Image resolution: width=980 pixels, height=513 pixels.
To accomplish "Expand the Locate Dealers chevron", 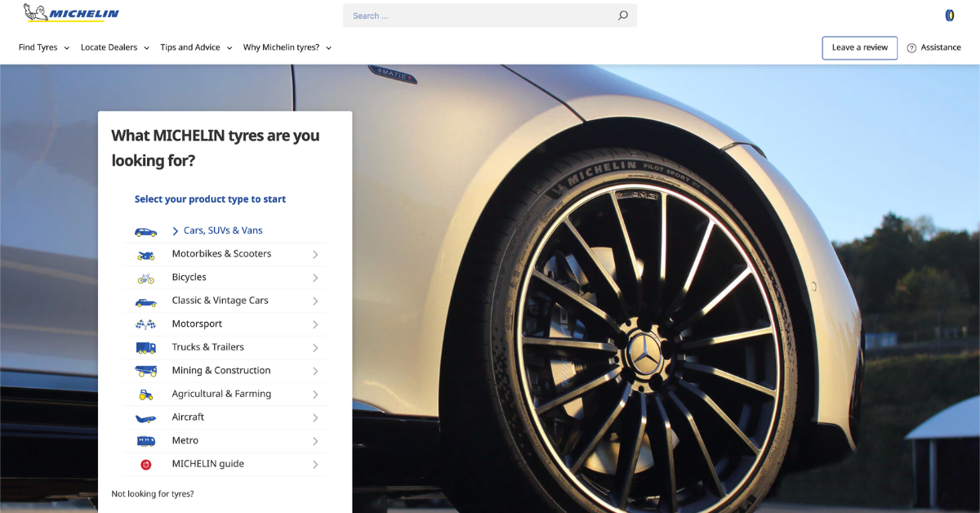I will [146, 48].
